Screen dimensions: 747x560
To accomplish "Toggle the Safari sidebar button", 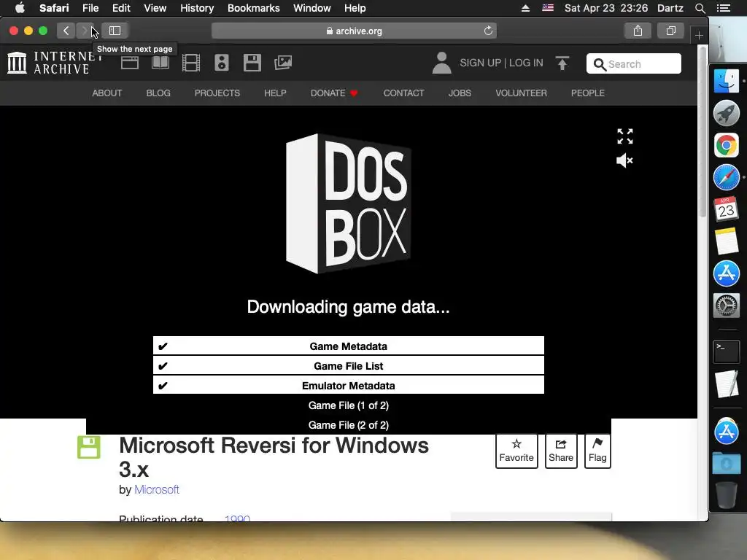I will click(x=115, y=31).
